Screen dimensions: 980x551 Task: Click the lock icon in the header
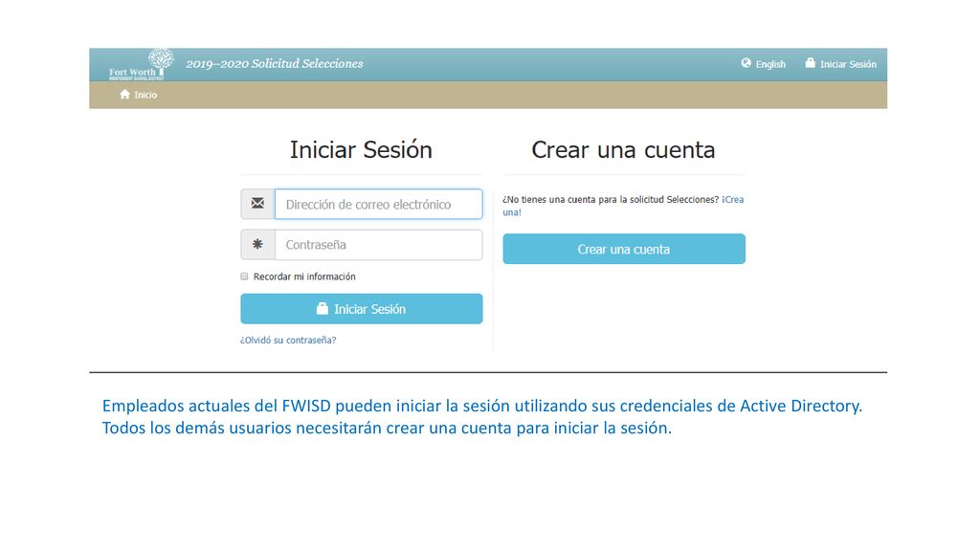pyautogui.click(x=810, y=62)
